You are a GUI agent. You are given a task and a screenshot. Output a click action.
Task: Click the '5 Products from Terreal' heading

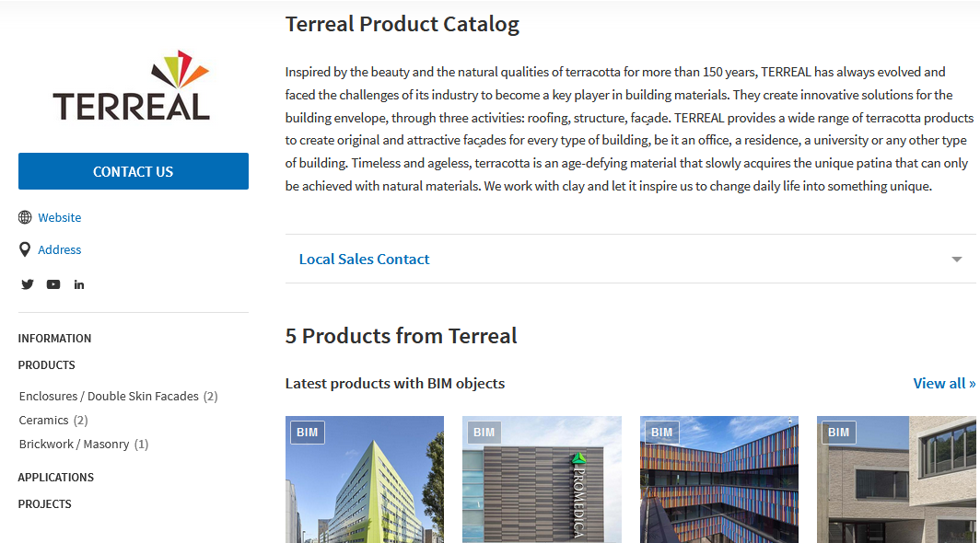pos(402,336)
